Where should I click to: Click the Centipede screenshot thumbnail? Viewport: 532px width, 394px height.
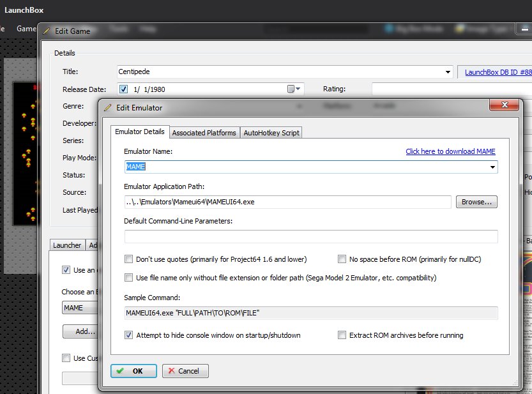(25, 153)
